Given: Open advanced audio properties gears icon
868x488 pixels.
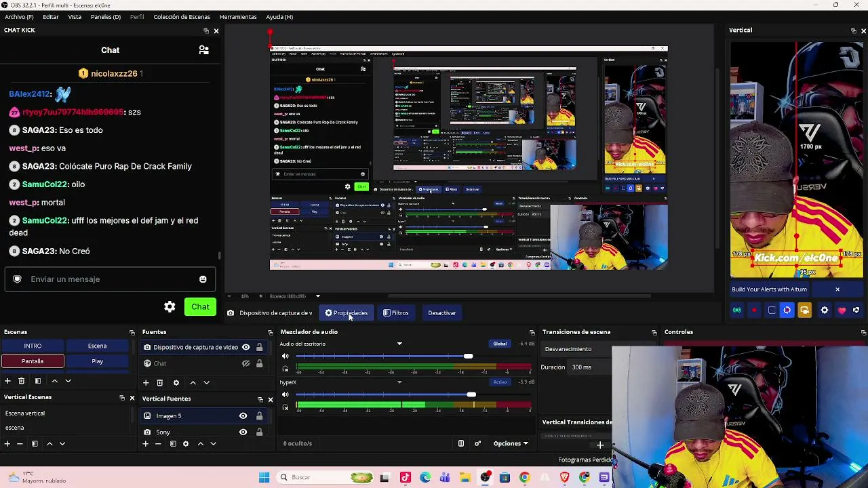Looking at the screenshot, I should coord(477,443).
